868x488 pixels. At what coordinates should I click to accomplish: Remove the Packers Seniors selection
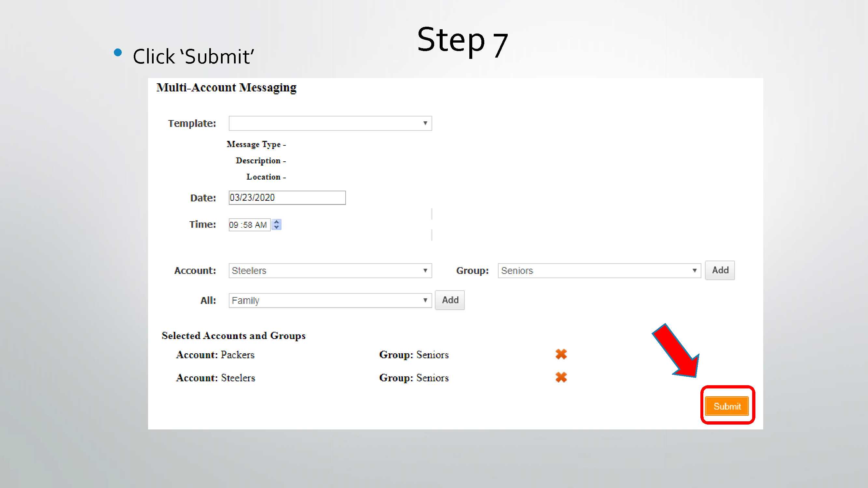click(x=561, y=354)
